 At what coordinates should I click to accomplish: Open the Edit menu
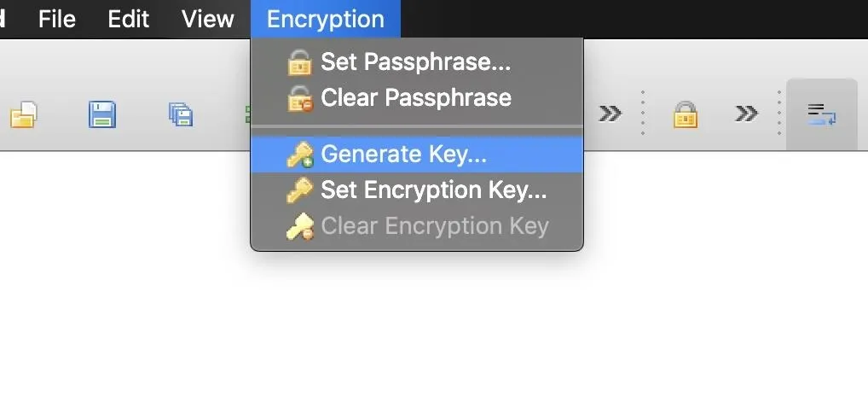click(129, 20)
